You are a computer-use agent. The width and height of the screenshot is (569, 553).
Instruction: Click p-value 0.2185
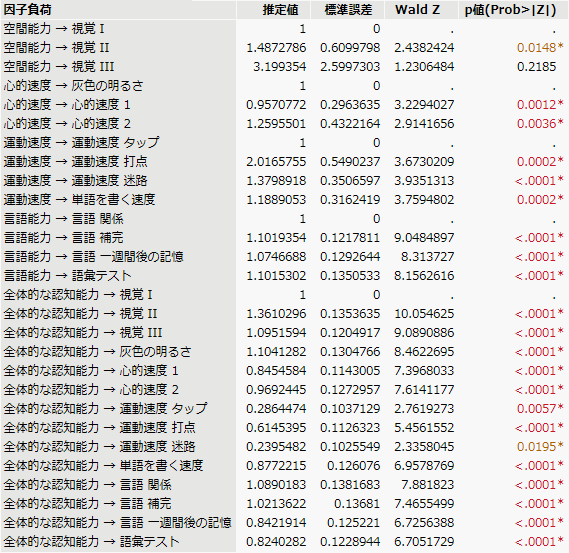[x=536, y=67]
